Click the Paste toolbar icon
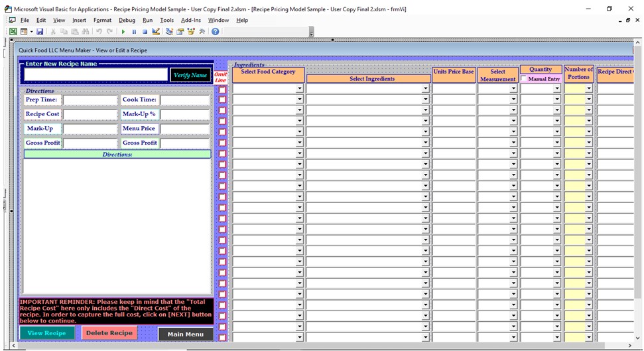This screenshot has width=644, height=351. pos(74,31)
